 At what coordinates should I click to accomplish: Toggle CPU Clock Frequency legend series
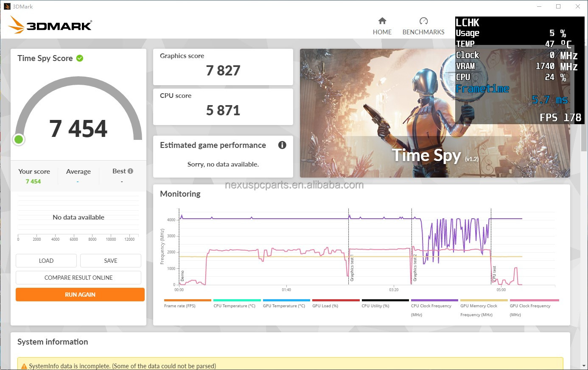pyautogui.click(x=431, y=306)
